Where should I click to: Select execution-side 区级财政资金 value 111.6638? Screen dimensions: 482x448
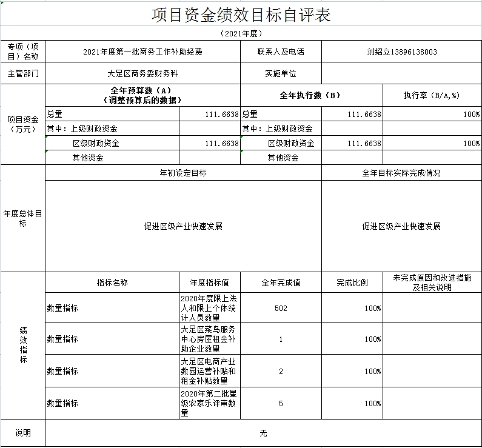tap(352, 143)
